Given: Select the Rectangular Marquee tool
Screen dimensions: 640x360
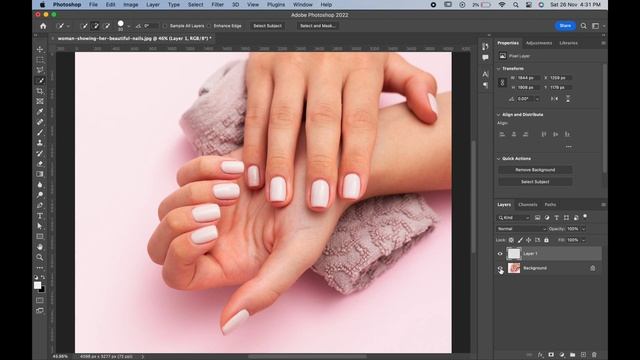Looking at the screenshot, I should pos(40,60).
